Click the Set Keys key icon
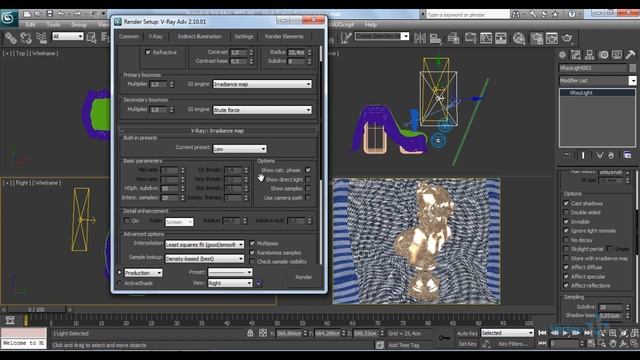Screen dimensions: 640x360 [x=444, y=338]
